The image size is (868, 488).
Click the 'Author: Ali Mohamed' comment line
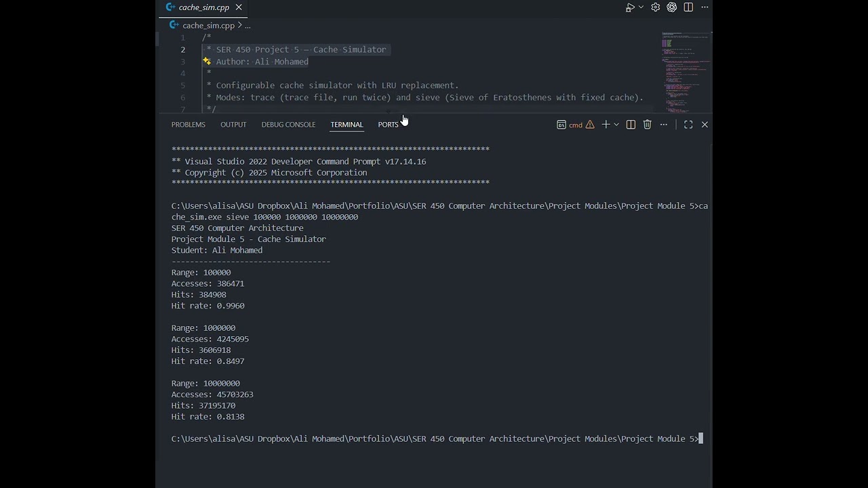[x=262, y=62]
